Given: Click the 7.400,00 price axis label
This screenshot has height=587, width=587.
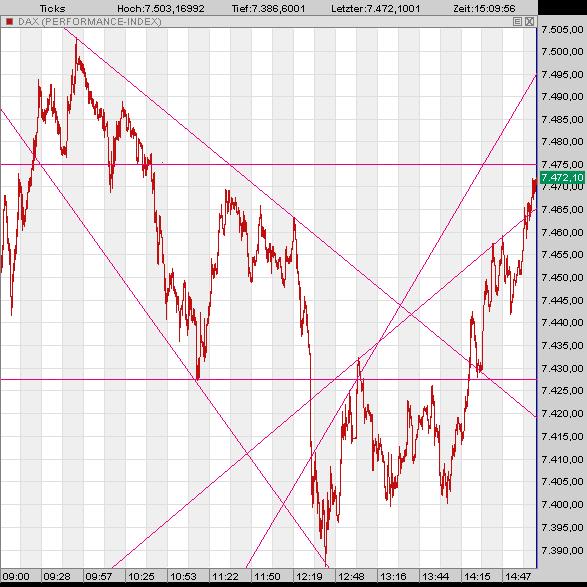Looking at the screenshot, I should pos(562,505).
